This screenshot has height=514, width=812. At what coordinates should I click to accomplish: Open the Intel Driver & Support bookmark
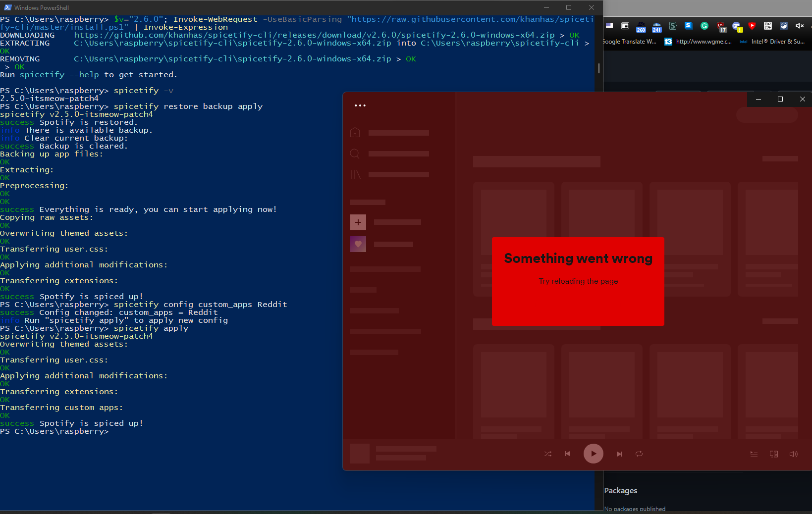[x=773, y=42]
